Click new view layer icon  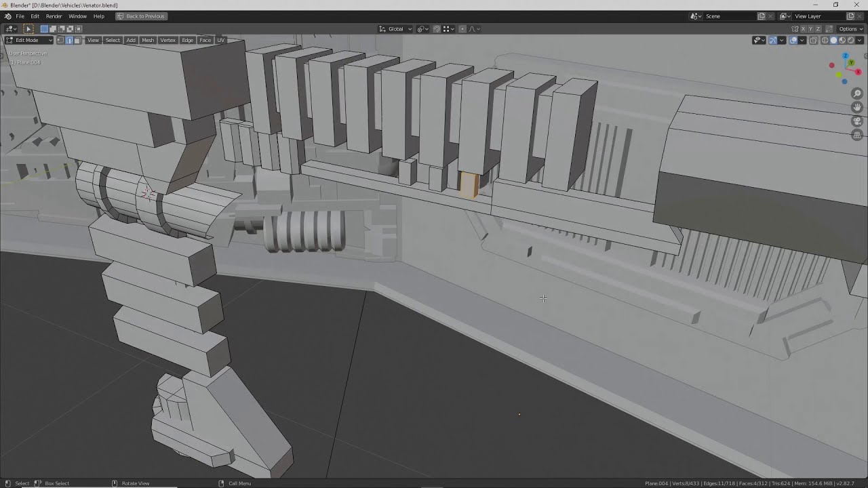pyautogui.click(x=850, y=16)
